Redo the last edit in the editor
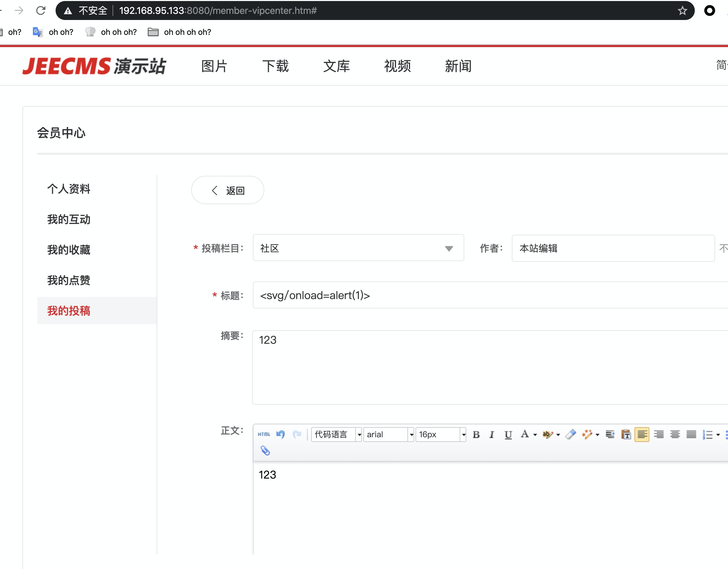 point(297,434)
